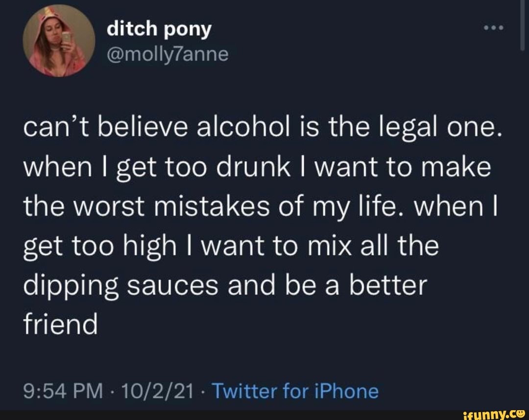
Task: Click the vertical scrollbar thumb at top right
Action: tap(522, 25)
